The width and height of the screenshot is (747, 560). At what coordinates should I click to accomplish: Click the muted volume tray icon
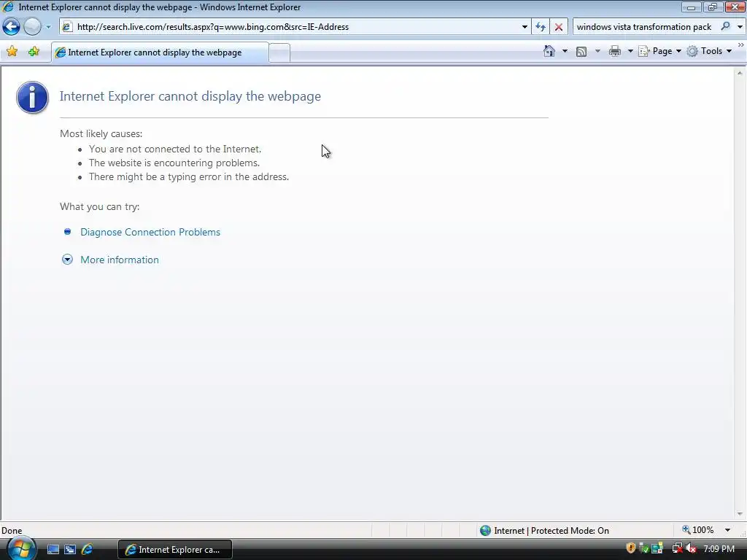click(692, 548)
